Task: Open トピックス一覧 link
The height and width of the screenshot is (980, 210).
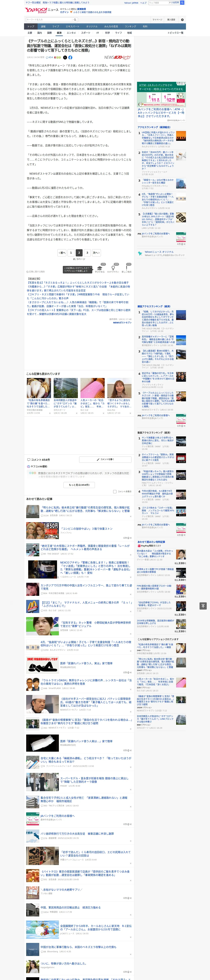Action: pyautogui.click(x=175, y=33)
